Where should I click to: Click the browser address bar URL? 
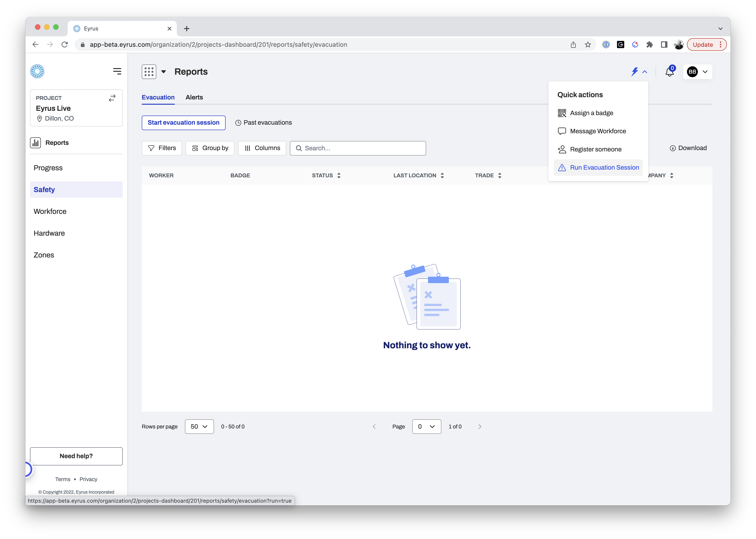pyautogui.click(x=218, y=45)
